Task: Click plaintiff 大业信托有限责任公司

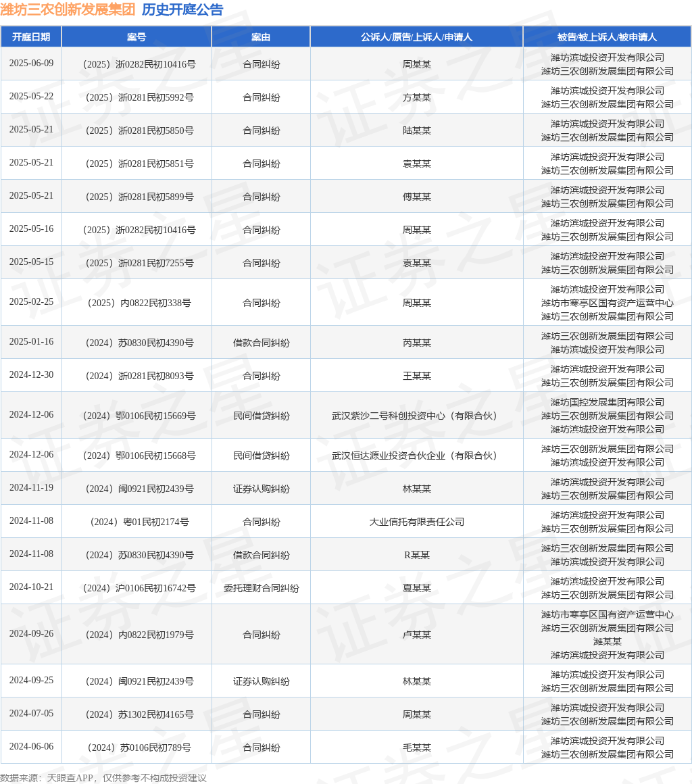Action: [x=416, y=522]
